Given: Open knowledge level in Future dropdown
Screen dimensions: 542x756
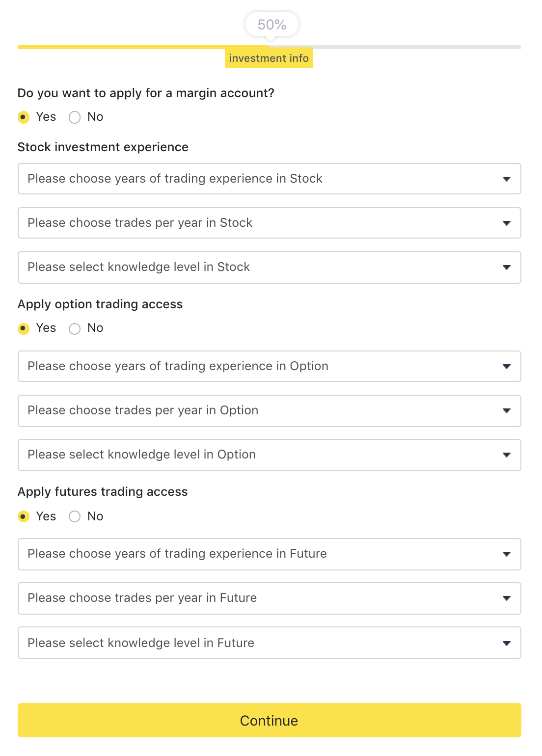Looking at the screenshot, I should [269, 643].
